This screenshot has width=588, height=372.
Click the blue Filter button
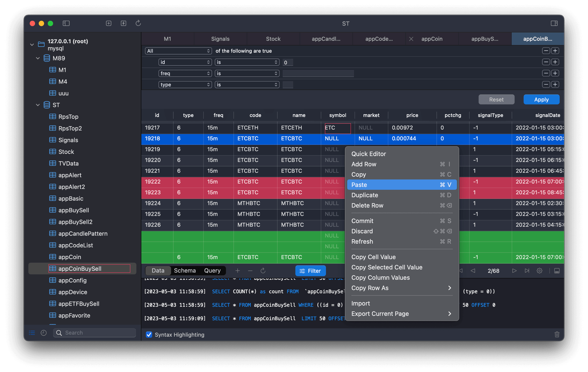coord(310,271)
